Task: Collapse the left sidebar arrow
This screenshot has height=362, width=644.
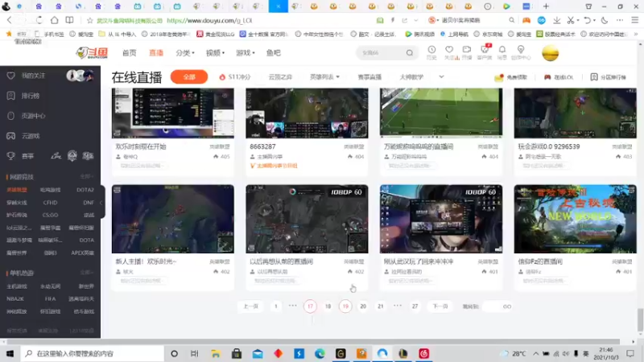Action: [x=101, y=203]
